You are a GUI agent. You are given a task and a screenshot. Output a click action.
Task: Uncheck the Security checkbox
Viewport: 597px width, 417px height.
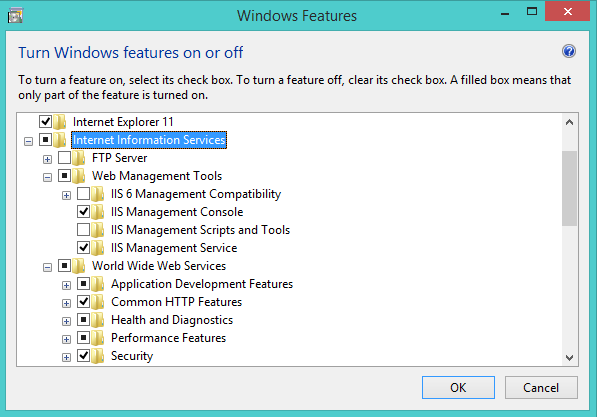tap(83, 356)
